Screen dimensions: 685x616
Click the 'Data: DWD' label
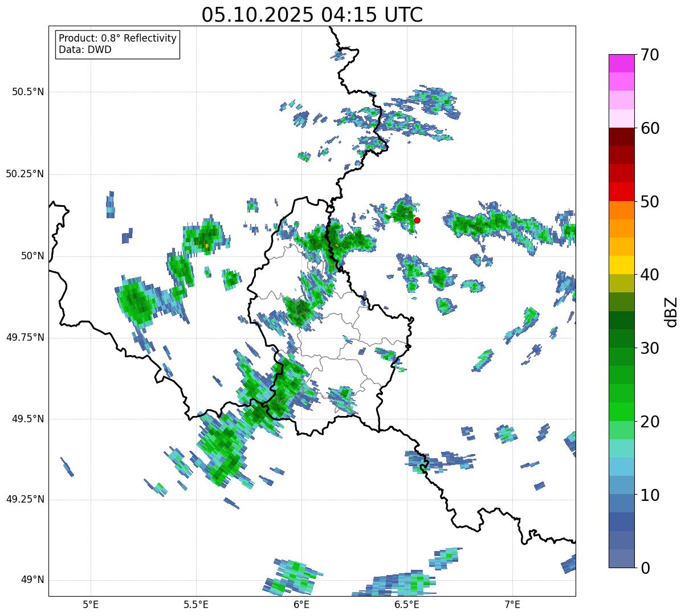pos(85,50)
